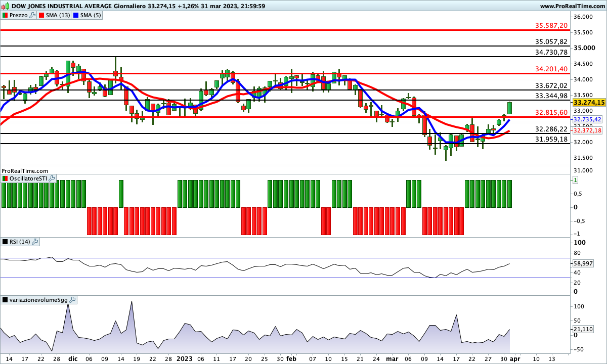This screenshot has width=607, height=364.
Task: Click the black variazionevolume5gg color swatch
Action: pyautogui.click(x=5, y=300)
